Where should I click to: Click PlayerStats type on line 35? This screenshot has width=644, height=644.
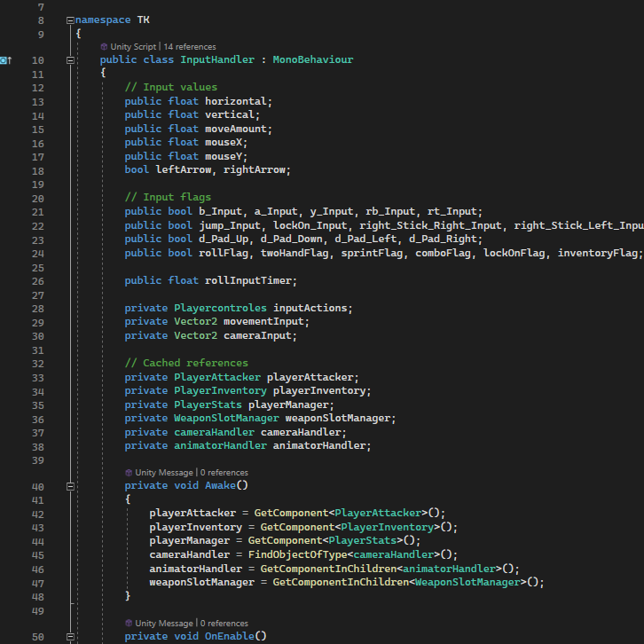pyautogui.click(x=208, y=404)
